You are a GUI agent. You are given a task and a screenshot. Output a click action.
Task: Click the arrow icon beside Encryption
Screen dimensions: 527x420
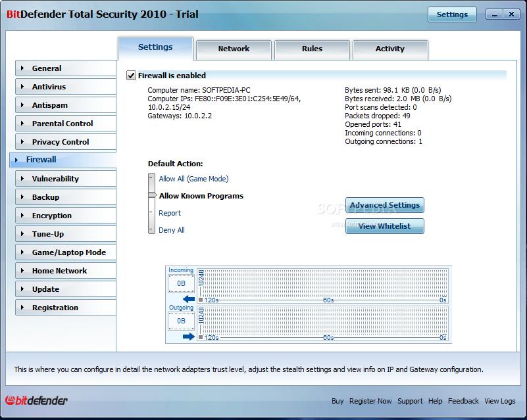click(22, 216)
